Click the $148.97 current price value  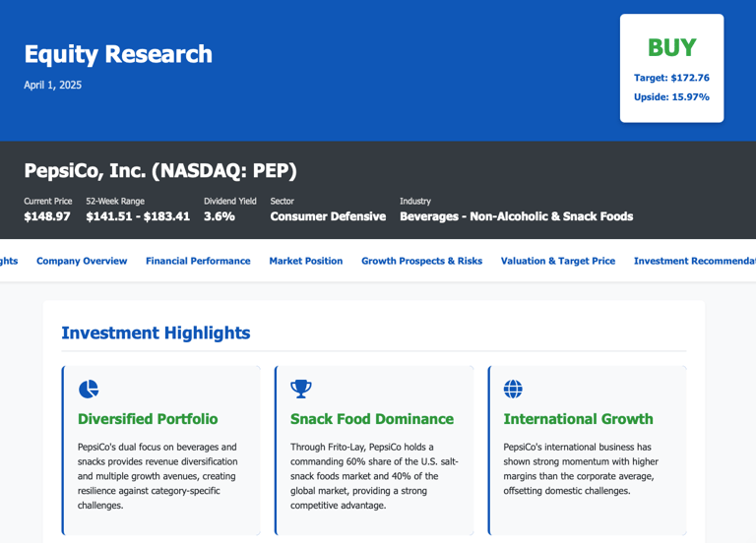(x=47, y=216)
